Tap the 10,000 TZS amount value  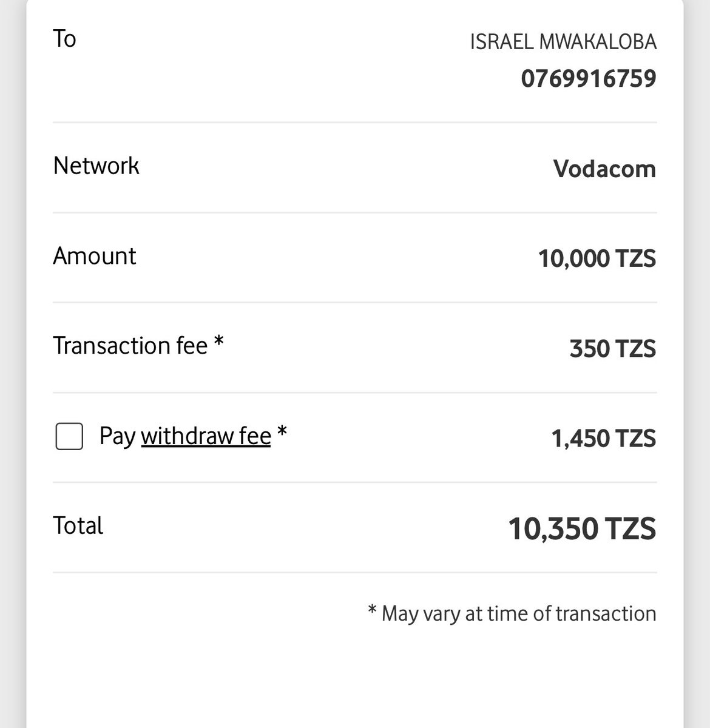pos(597,259)
